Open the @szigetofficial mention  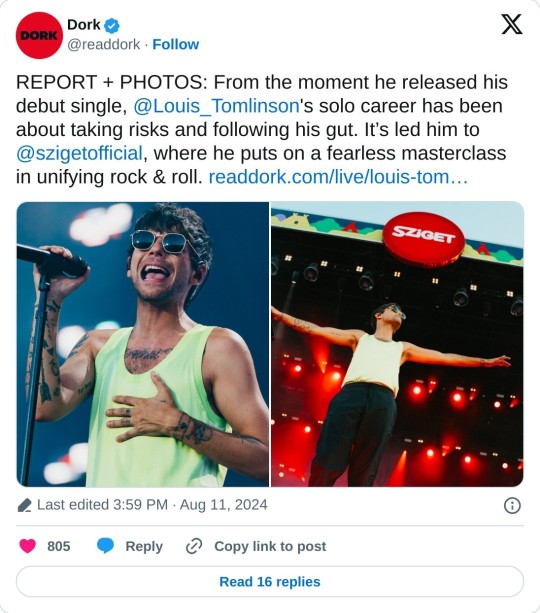pyautogui.click(x=79, y=153)
